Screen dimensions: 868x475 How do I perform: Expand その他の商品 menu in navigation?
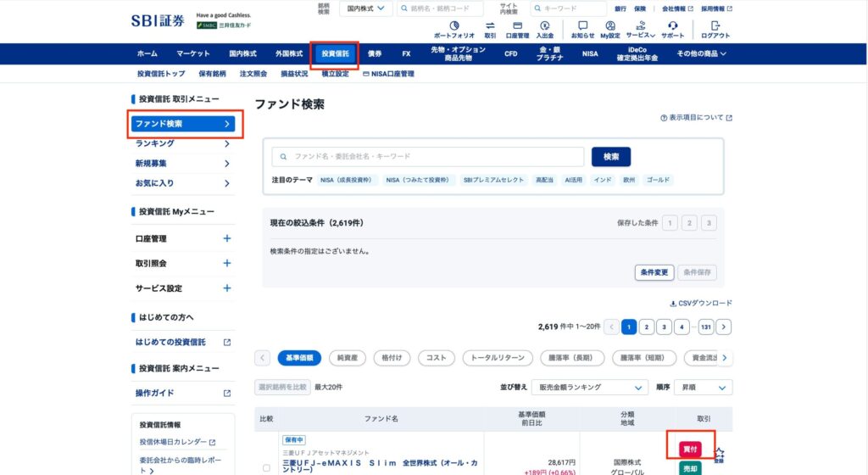point(701,53)
